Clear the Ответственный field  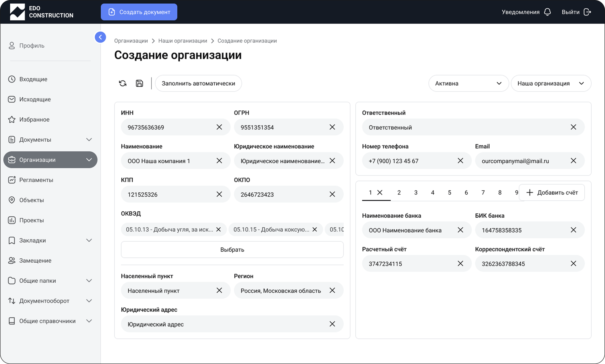(x=574, y=127)
